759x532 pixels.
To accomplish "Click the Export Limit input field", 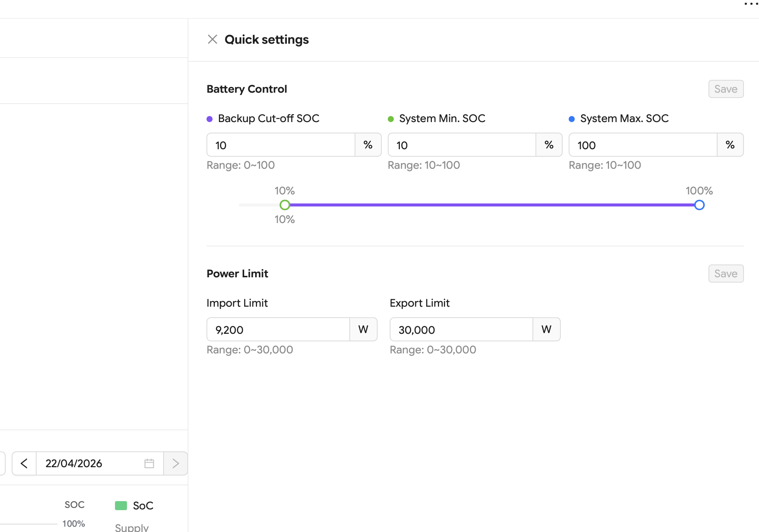I will point(461,330).
